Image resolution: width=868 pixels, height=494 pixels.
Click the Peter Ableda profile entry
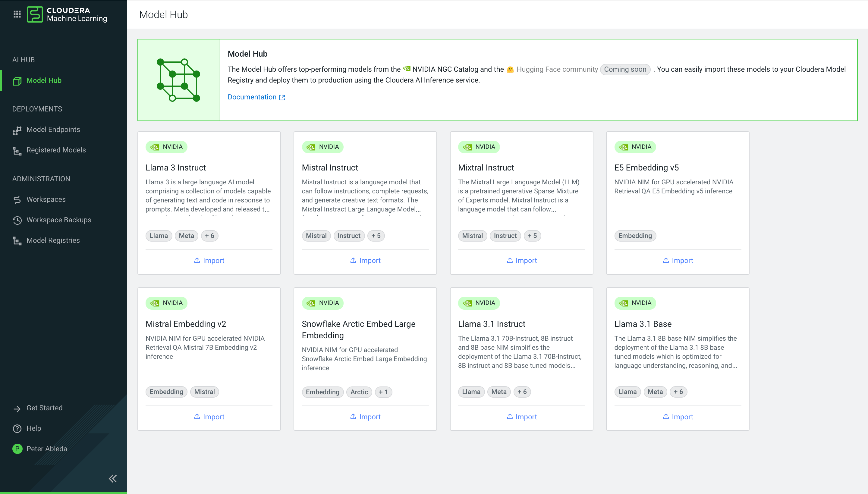[47, 449]
